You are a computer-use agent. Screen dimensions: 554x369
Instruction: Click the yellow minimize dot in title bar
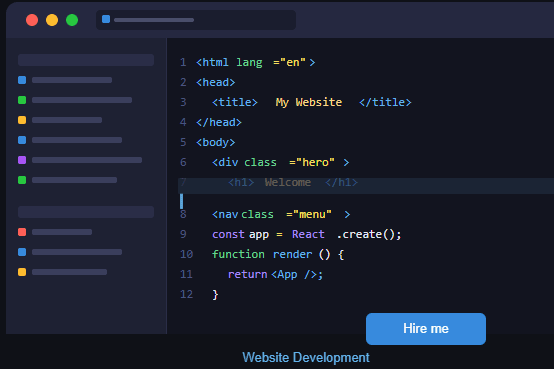(x=52, y=20)
